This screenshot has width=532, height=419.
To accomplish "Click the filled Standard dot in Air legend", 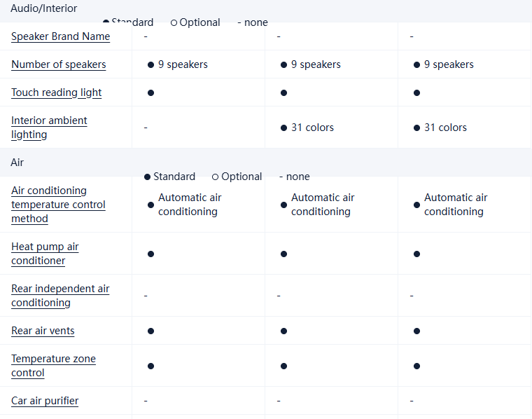I will pos(147,177).
